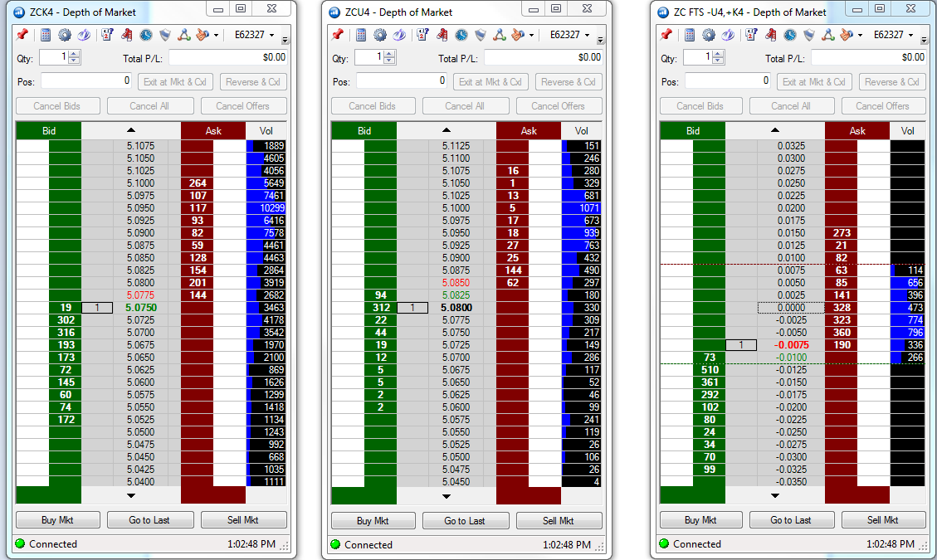Click Sell Mkt in the ZCU4 window
The image size is (937, 560).
[559, 520]
